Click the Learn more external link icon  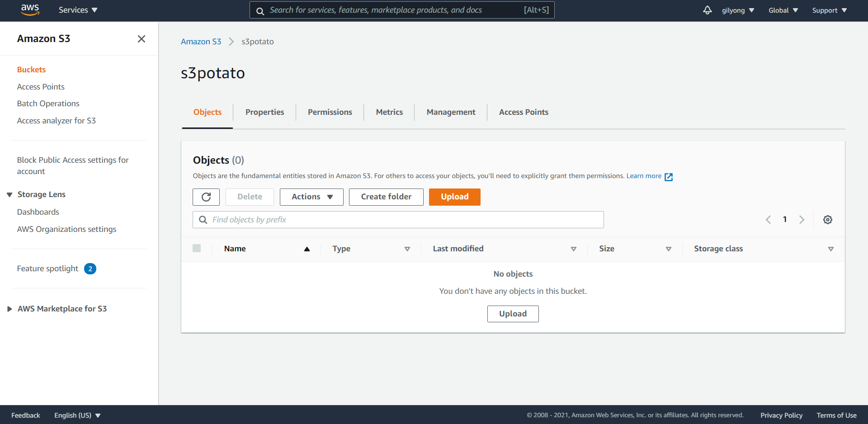point(669,177)
